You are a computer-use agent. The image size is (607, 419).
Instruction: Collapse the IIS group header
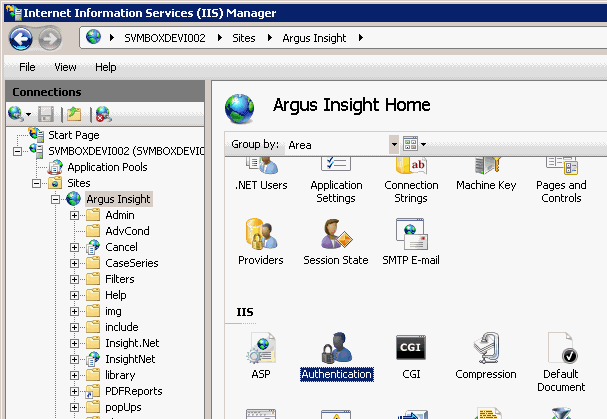pos(245,312)
